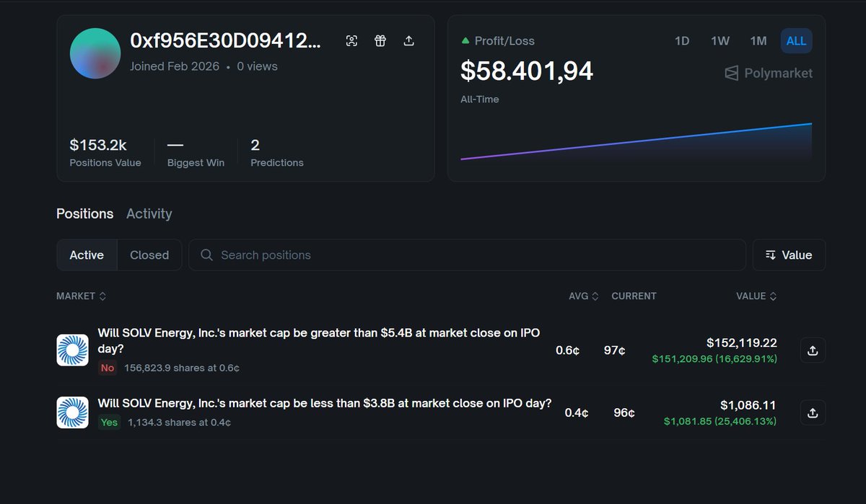This screenshot has width=866, height=504.
Task: Click the $153.2k Positions Value stat
Action: pos(105,152)
